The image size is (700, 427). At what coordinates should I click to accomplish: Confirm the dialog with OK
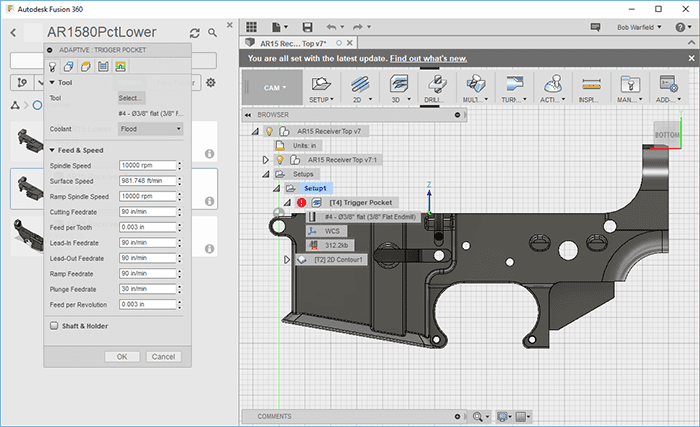pyautogui.click(x=122, y=356)
